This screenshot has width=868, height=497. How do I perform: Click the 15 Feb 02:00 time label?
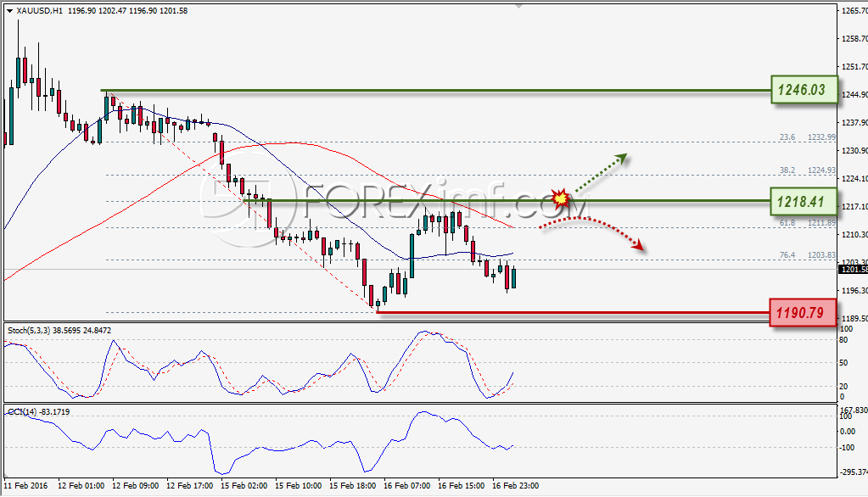(x=244, y=485)
